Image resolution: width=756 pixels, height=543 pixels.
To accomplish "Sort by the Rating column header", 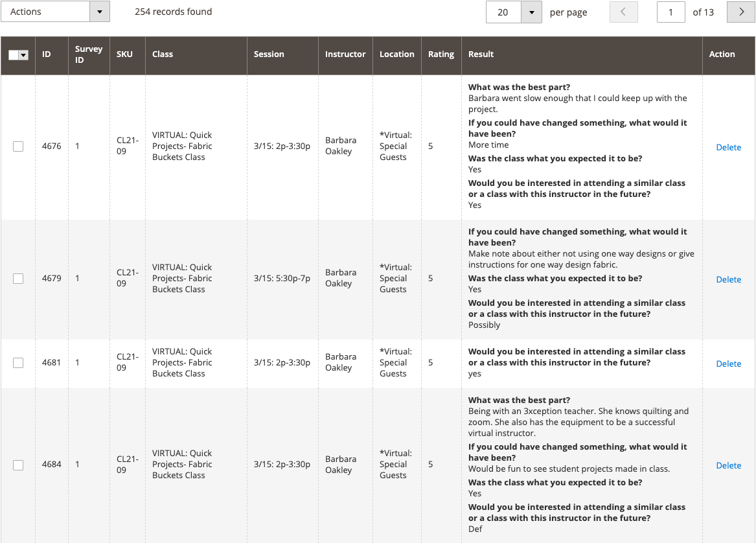I will point(441,54).
